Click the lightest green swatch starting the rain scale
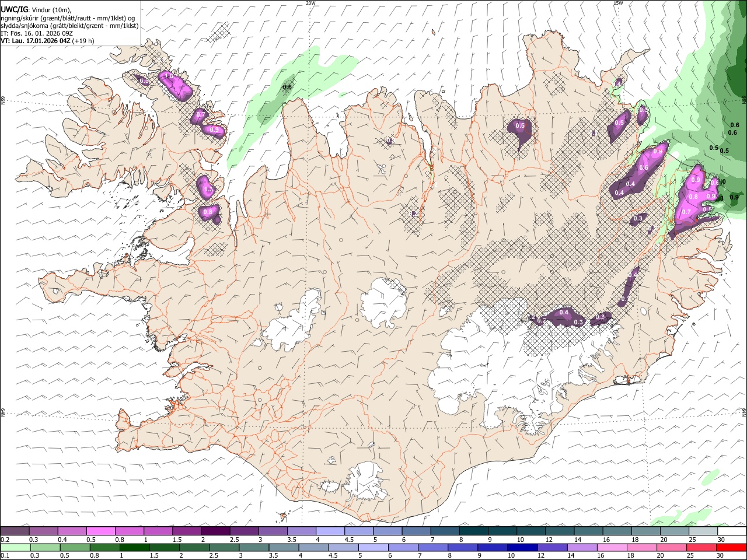 point(15,548)
